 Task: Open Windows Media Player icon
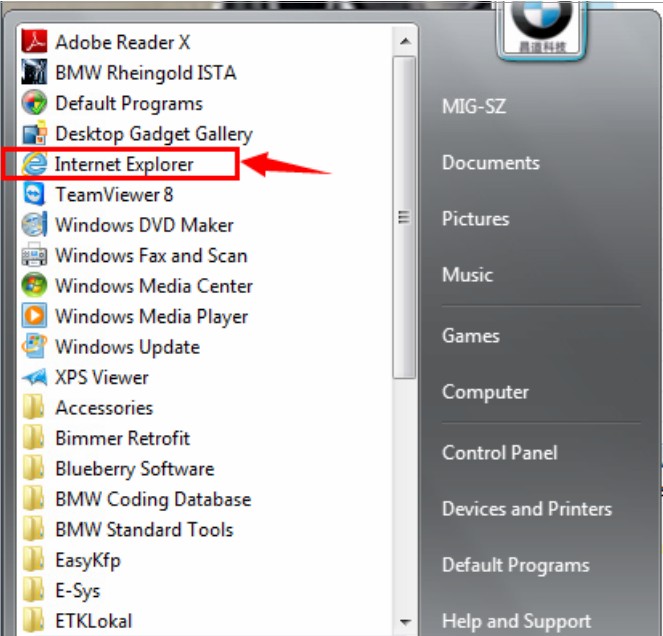point(34,316)
